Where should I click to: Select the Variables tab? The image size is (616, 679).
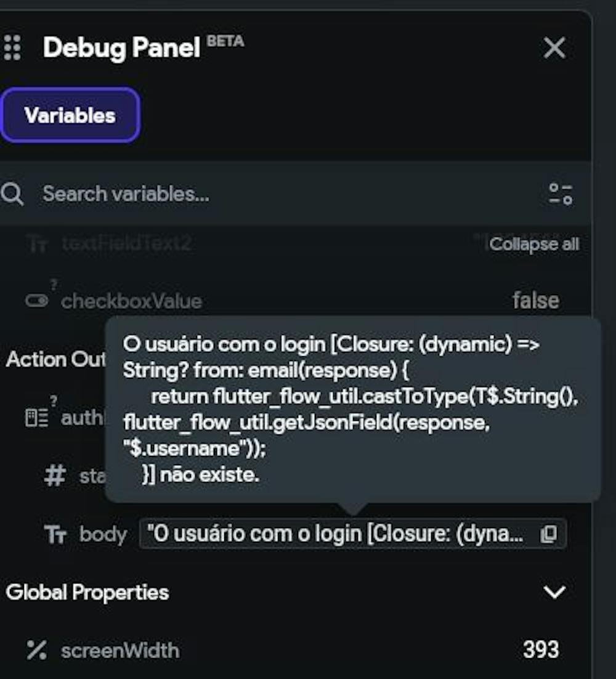(x=70, y=115)
